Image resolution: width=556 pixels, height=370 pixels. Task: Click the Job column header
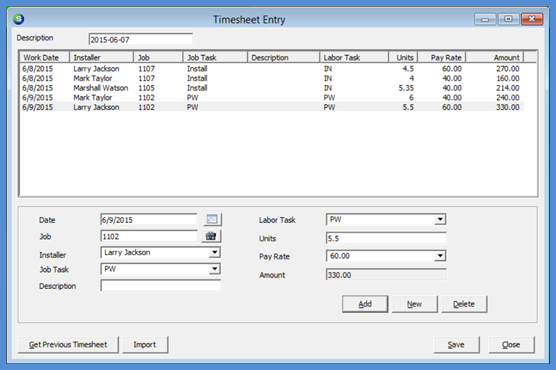pos(158,57)
